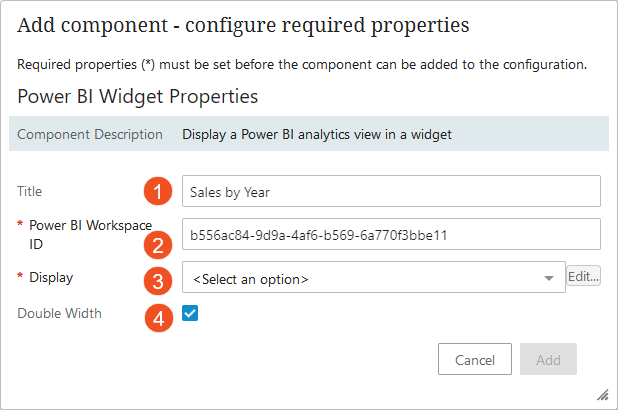Click the Title field label
The image size is (618, 410).
click(x=30, y=191)
